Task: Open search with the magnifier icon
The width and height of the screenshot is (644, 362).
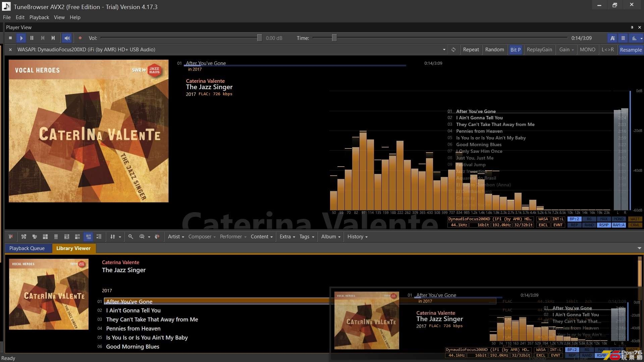Action: tap(131, 237)
